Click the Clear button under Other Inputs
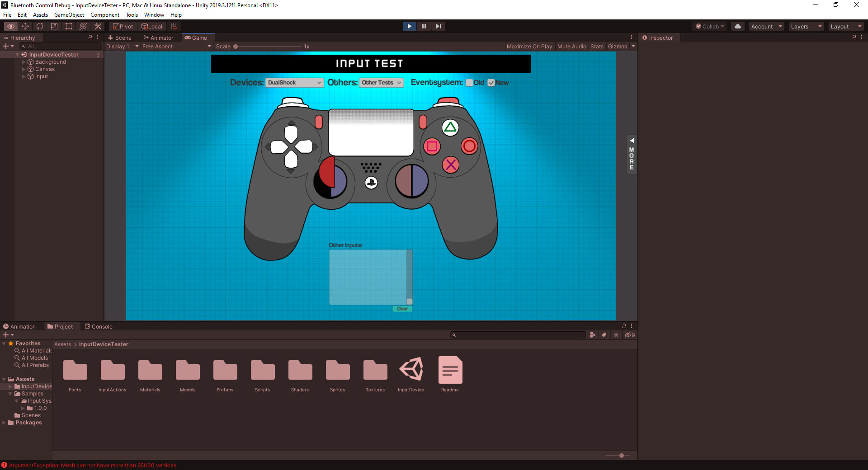This screenshot has width=868, height=470. tap(402, 309)
